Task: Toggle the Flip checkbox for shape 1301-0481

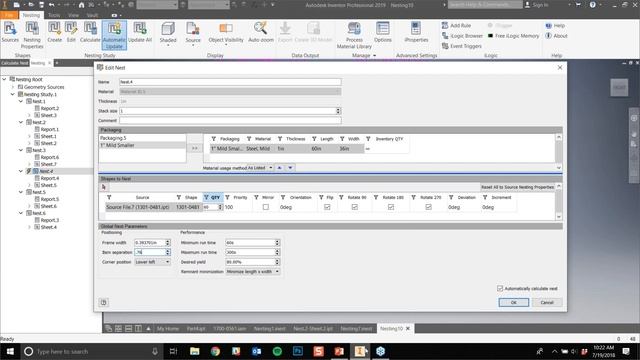Action: (327, 207)
